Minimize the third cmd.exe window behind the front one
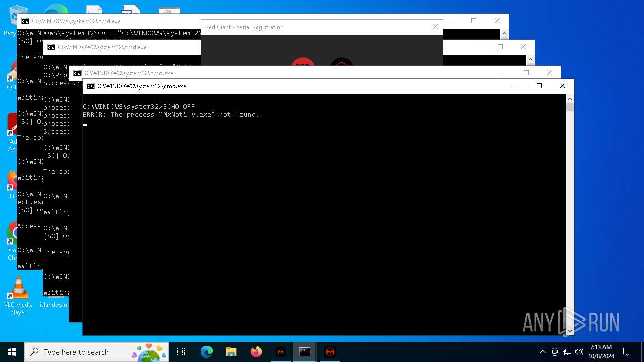The height and width of the screenshot is (362, 644). click(x=503, y=73)
